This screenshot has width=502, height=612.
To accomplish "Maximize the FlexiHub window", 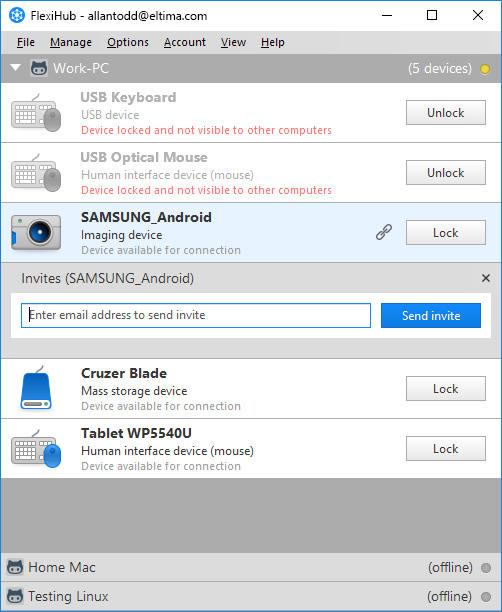I will [432, 15].
